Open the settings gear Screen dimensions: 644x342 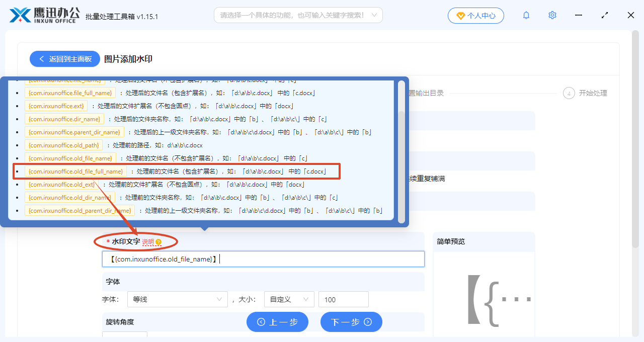pos(552,15)
